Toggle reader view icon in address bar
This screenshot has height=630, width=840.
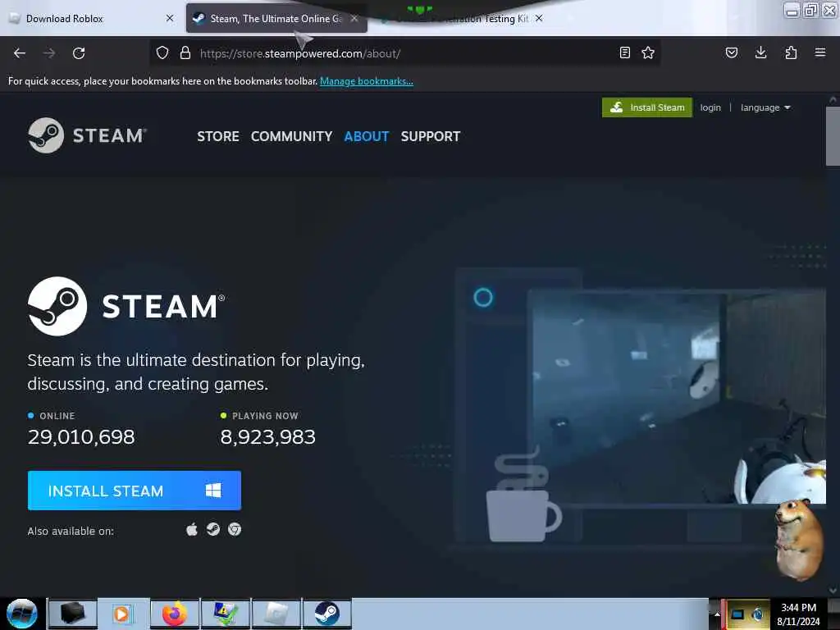(x=624, y=52)
